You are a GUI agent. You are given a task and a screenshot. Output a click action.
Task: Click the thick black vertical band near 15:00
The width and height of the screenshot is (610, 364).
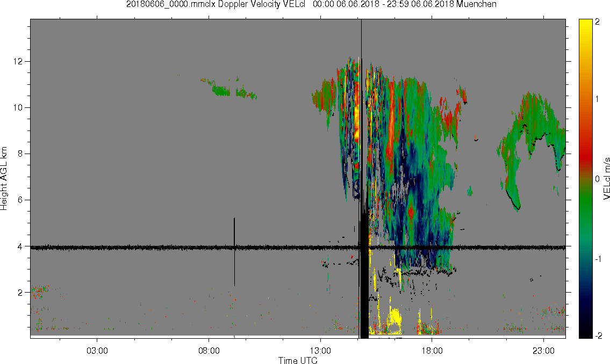[364, 276]
